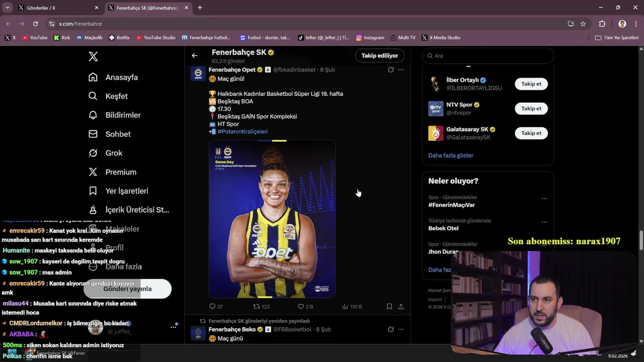644x362 pixels.
Task: Open YouTube Studio bookmark
Action: pyautogui.click(x=155, y=38)
